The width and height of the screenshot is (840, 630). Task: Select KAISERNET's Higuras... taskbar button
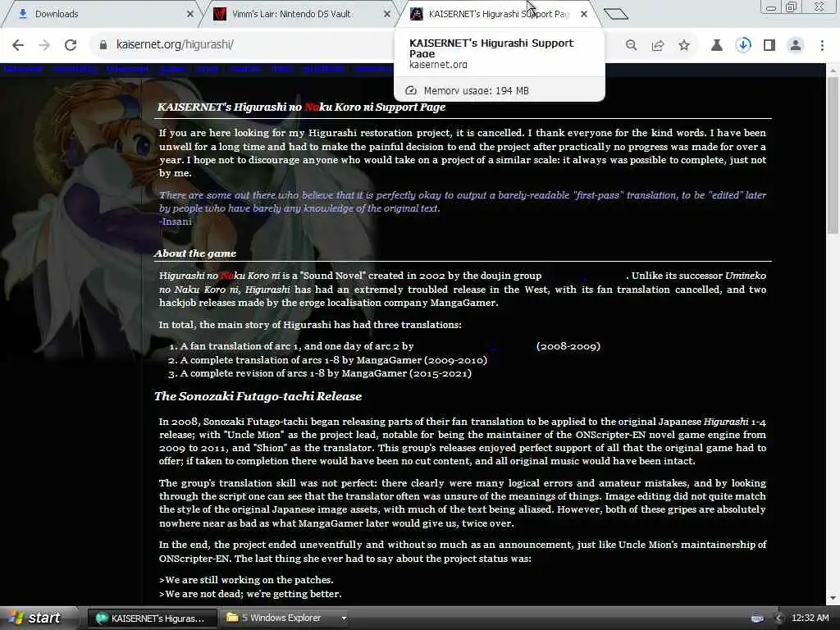point(152,619)
